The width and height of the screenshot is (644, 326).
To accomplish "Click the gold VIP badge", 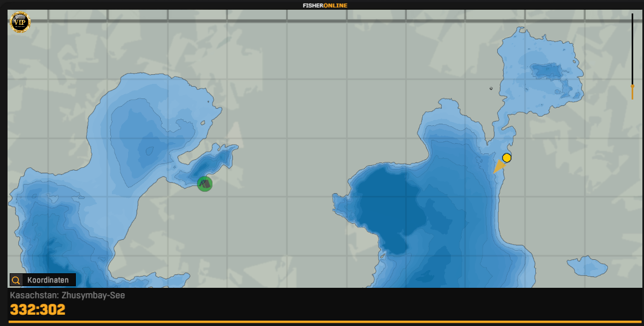I will 20,23.
